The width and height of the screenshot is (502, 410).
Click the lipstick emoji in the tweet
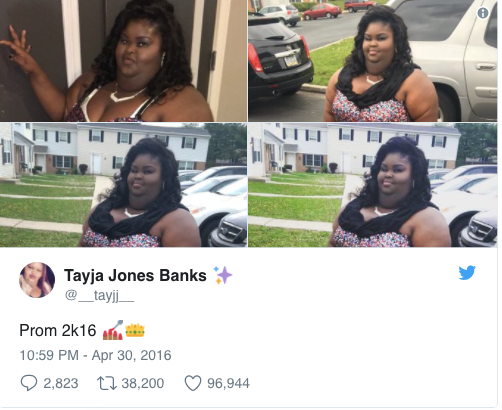pos(113,330)
